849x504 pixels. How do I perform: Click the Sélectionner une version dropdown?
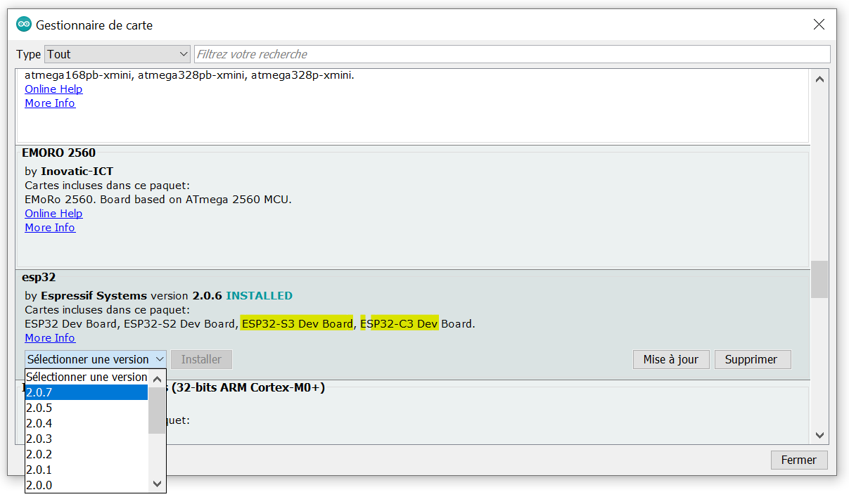[96, 359]
